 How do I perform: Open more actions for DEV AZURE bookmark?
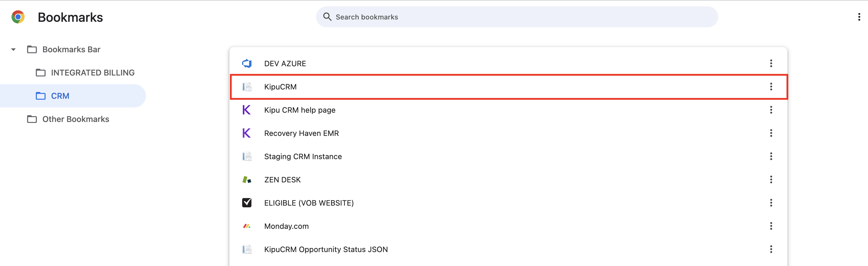(x=771, y=63)
